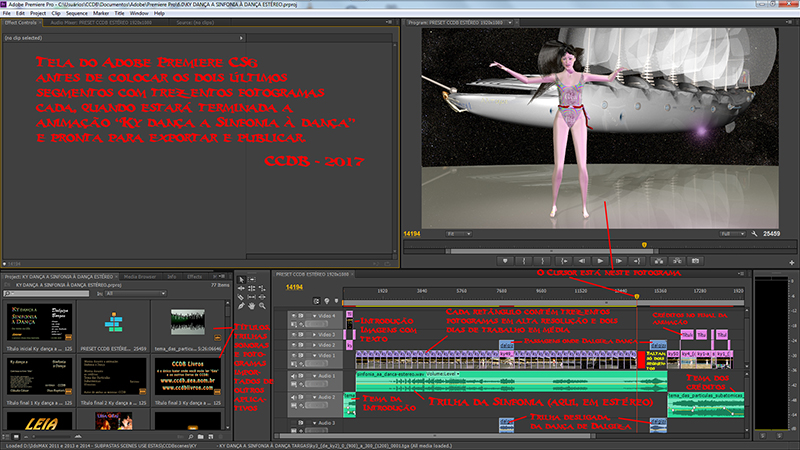Click Mark Out button in Program monitor

point(543,261)
